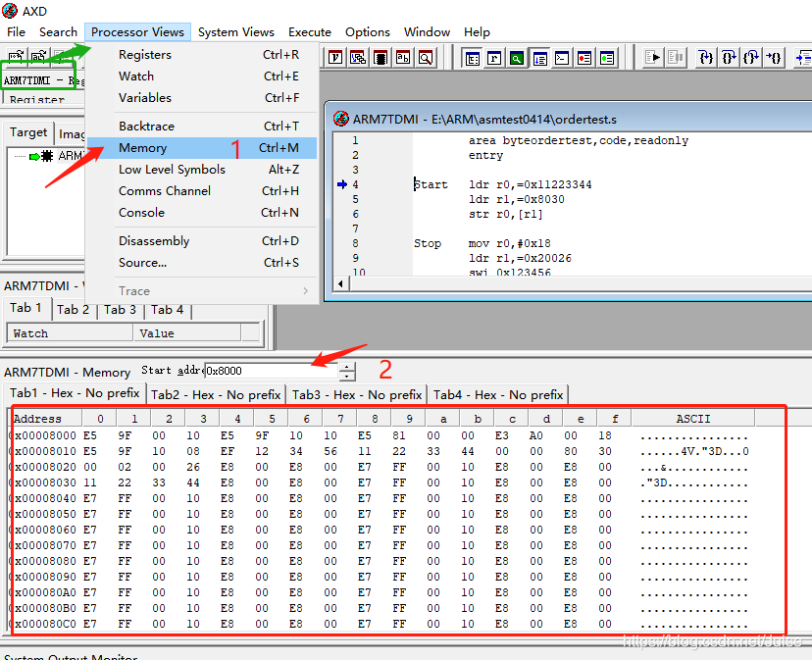Viewport: 812px width, 660px height.
Task: Click source window horizontal scrollbar left arrow
Action: point(340,283)
